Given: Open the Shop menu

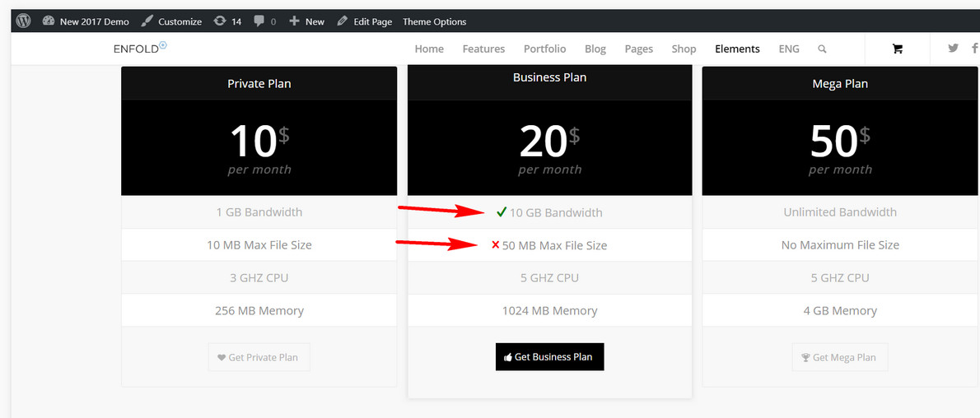Looking at the screenshot, I should tap(684, 49).
